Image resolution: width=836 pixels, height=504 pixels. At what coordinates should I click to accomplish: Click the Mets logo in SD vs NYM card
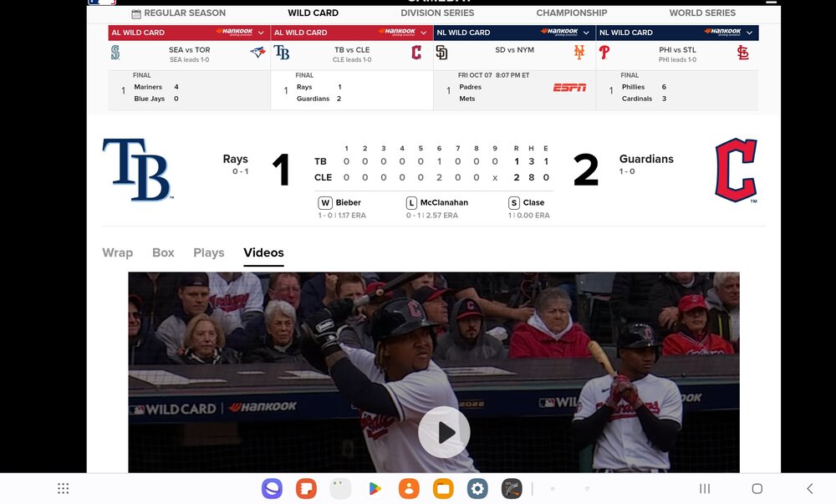[579, 52]
